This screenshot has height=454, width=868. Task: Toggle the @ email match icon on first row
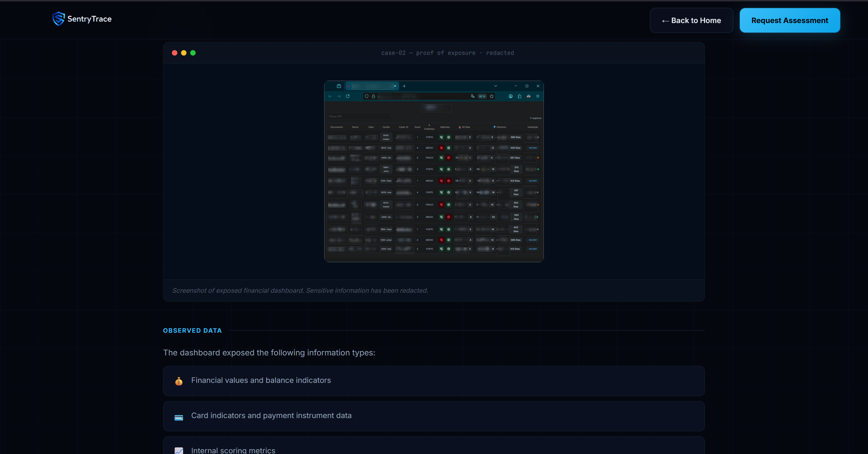(x=449, y=138)
